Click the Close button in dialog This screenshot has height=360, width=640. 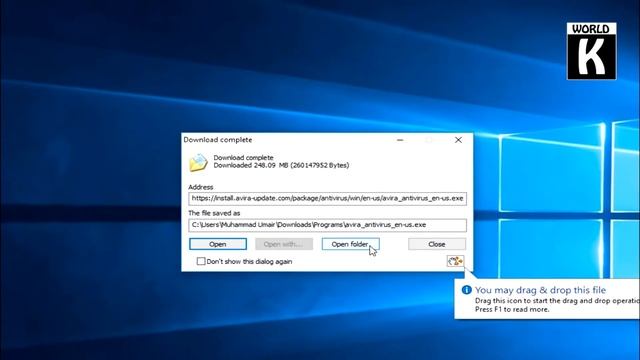tap(437, 244)
